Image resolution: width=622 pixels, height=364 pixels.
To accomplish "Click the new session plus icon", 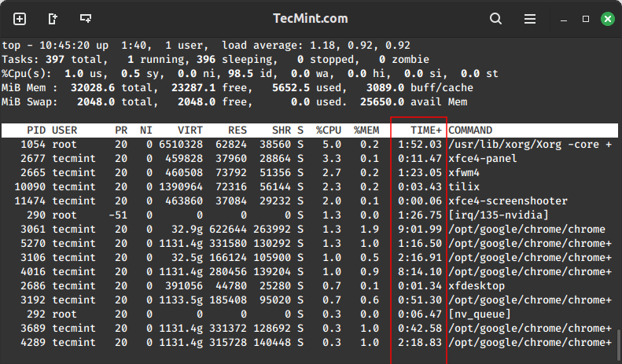I will pos(20,18).
